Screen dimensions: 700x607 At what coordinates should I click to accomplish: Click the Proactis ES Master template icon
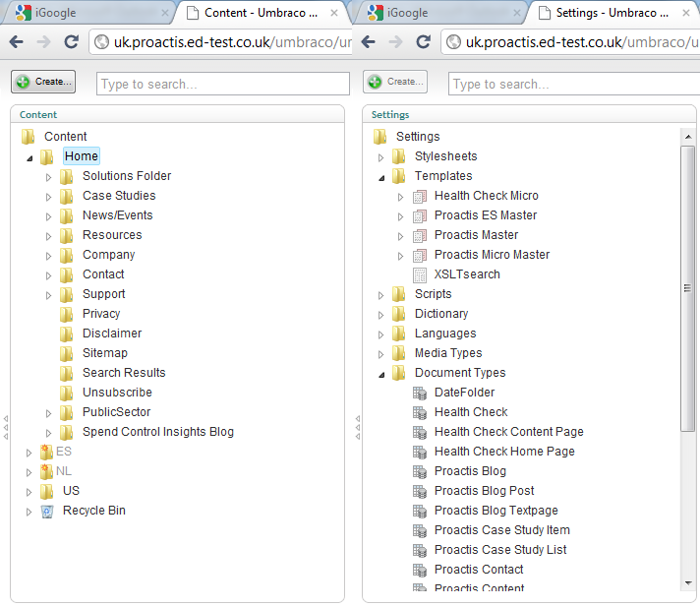coord(420,216)
